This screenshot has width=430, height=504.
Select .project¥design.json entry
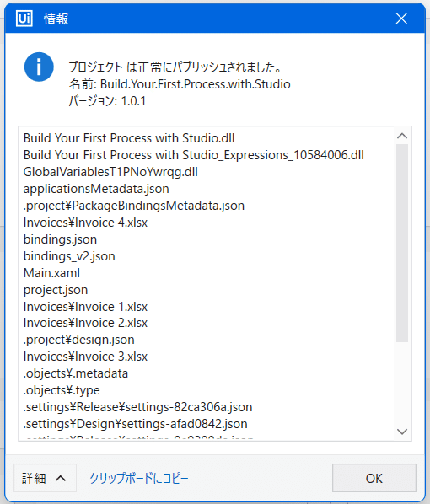point(78,340)
